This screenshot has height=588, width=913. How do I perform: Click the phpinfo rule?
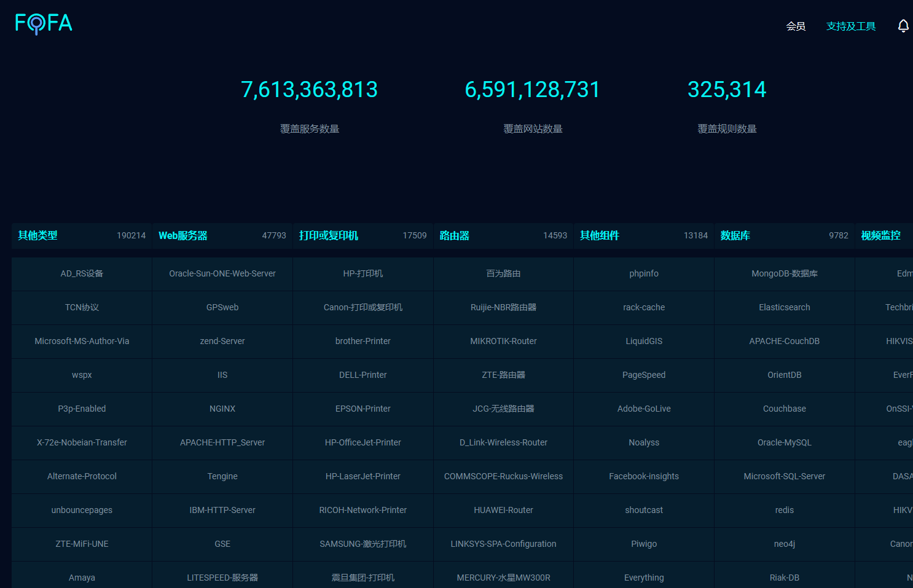point(644,273)
